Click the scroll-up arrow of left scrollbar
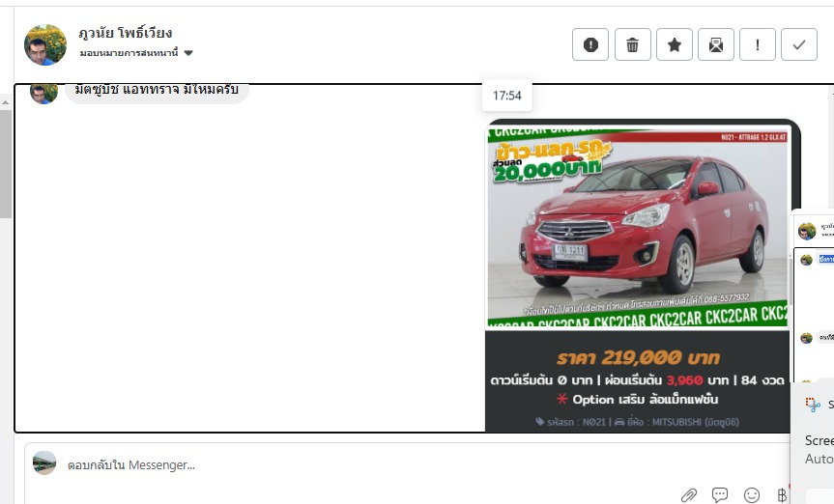 [6, 102]
